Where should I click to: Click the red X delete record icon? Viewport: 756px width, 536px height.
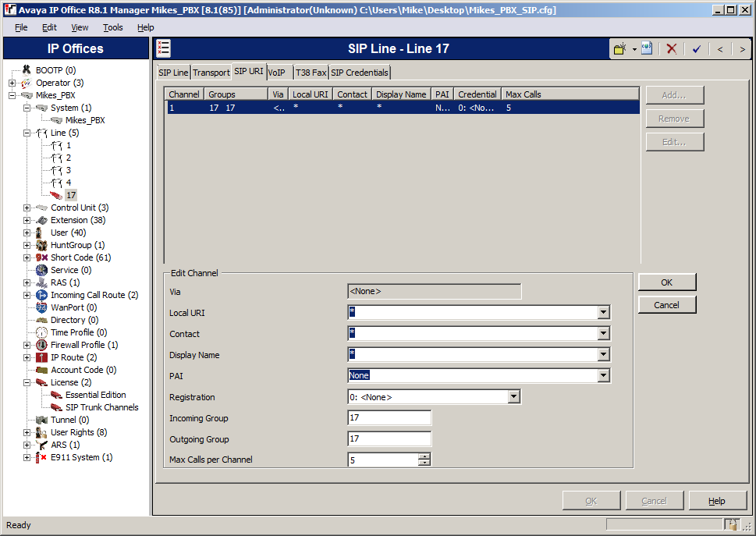point(671,48)
